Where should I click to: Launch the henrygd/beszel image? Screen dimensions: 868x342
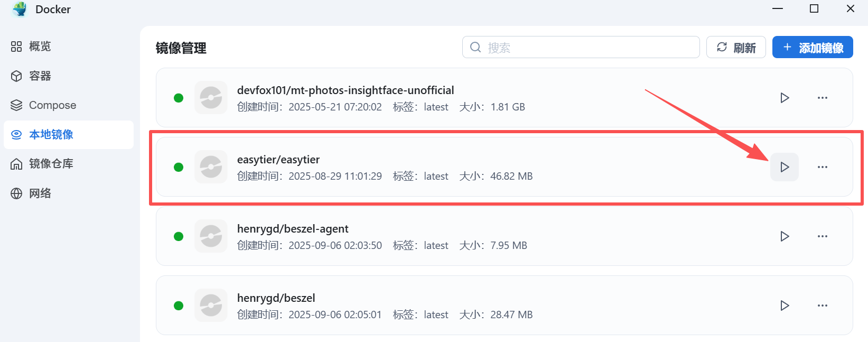click(785, 306)
